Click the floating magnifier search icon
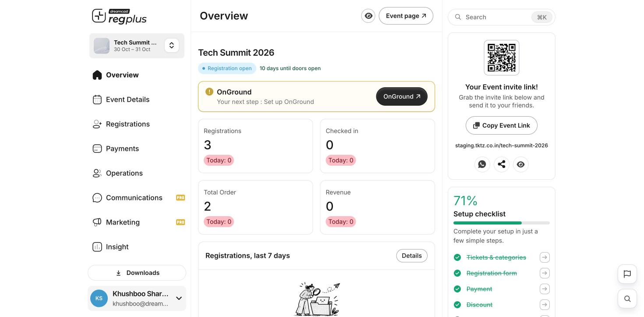This screenshot has height=317, width=644. click(627, 299)
